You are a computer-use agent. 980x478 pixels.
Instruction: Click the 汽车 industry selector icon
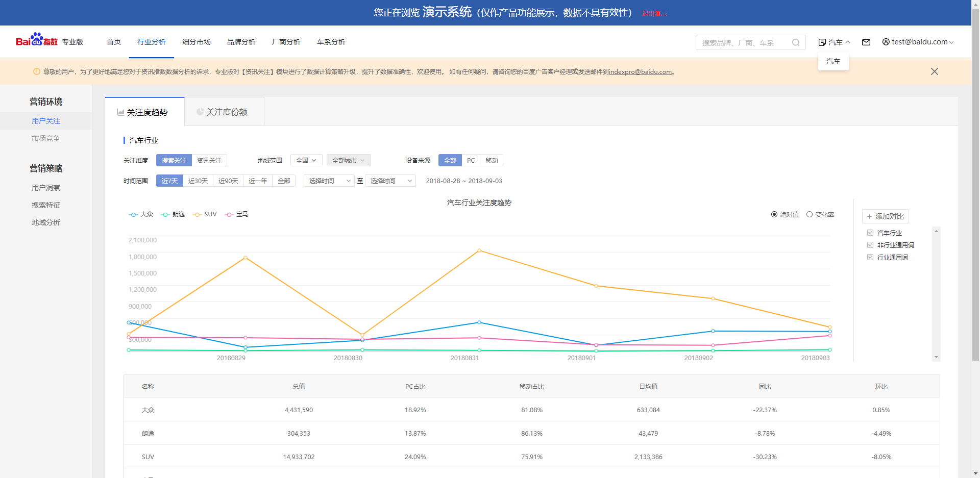pos(822,42)
